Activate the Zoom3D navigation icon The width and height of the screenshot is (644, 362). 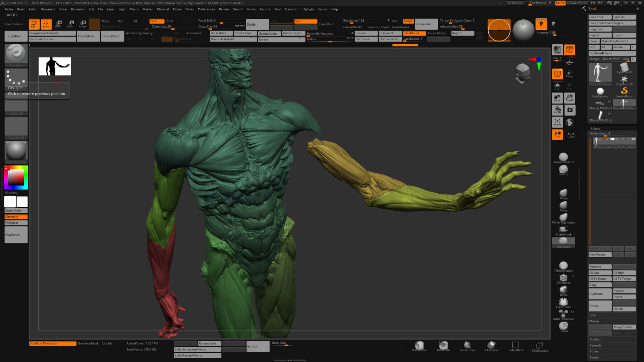click(x=570, y=98)
